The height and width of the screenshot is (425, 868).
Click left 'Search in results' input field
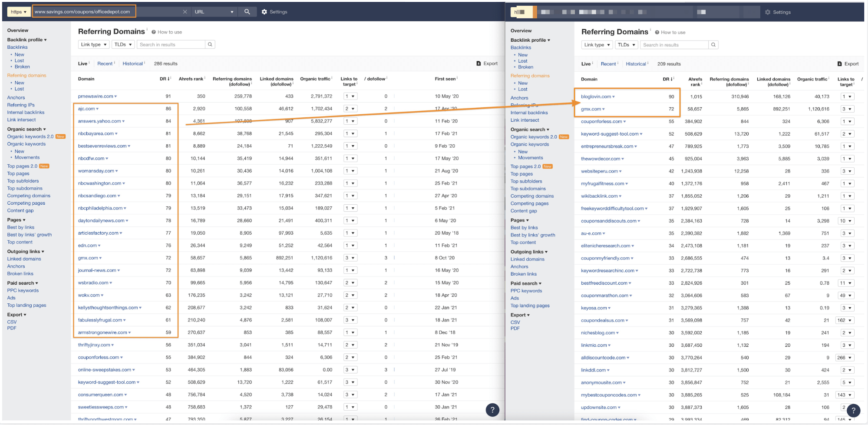coord(171,44)
